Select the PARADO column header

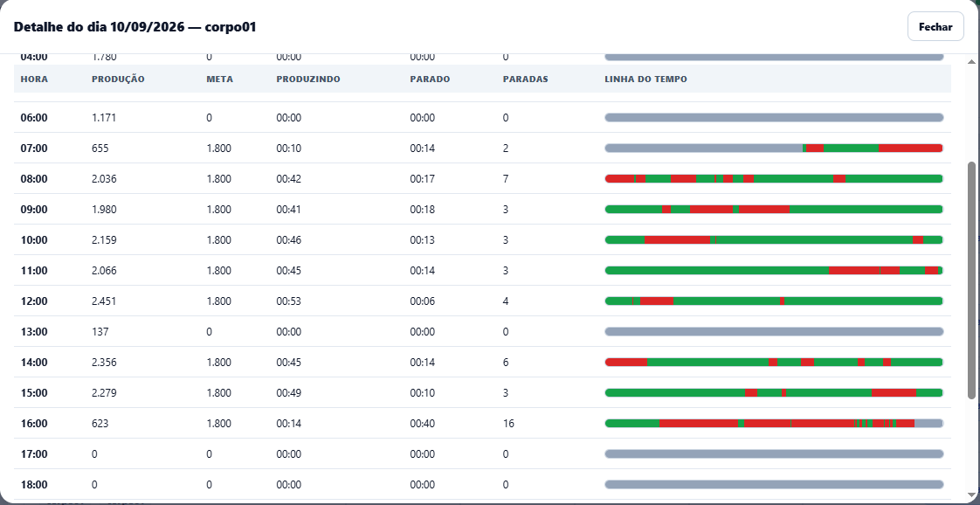[x=430, y=80]
